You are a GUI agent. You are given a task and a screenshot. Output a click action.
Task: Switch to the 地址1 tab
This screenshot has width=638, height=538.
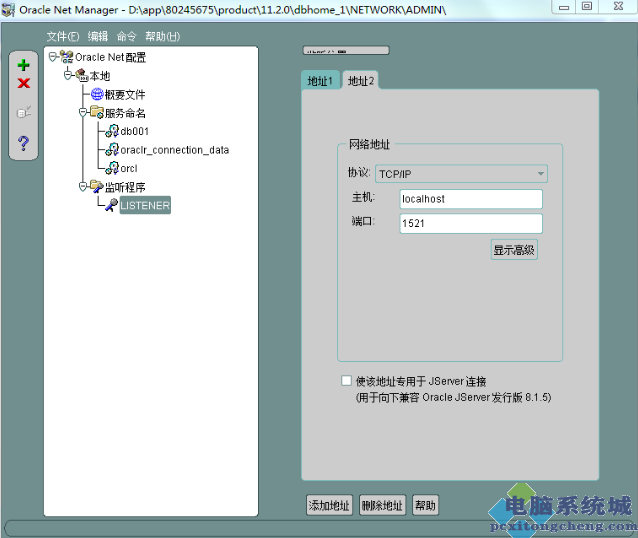(x=320, y=81)
